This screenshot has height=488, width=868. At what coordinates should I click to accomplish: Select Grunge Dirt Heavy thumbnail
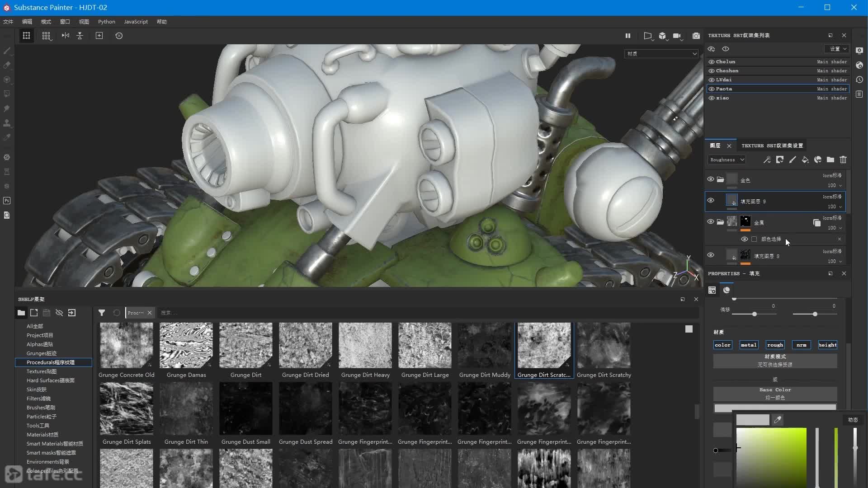tap(365, 346)
